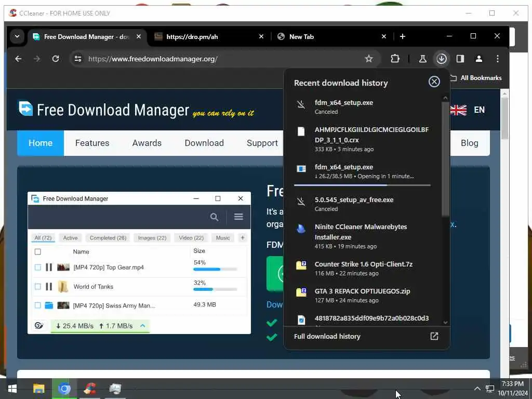Reload the current page
This screenshot has height=399, width=532.
(56, 59)
